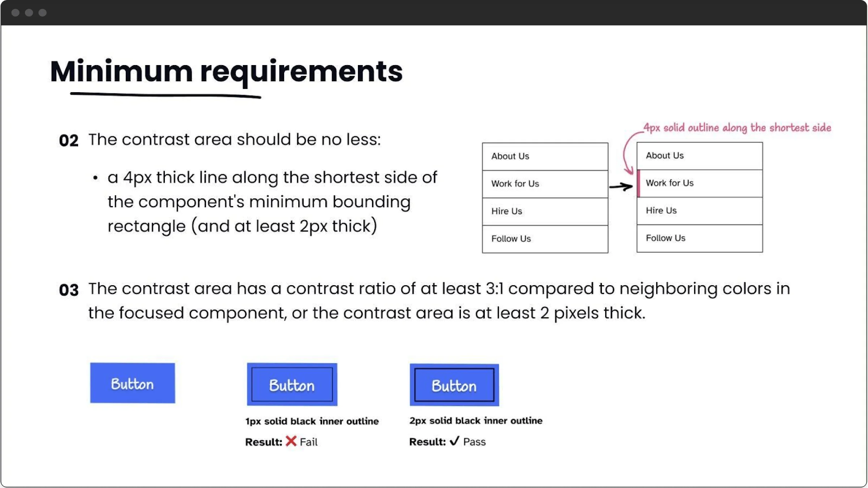Select the unfocused About Us menu item
Viewport: 868px width, 488px height.
[x=544, y=155]
